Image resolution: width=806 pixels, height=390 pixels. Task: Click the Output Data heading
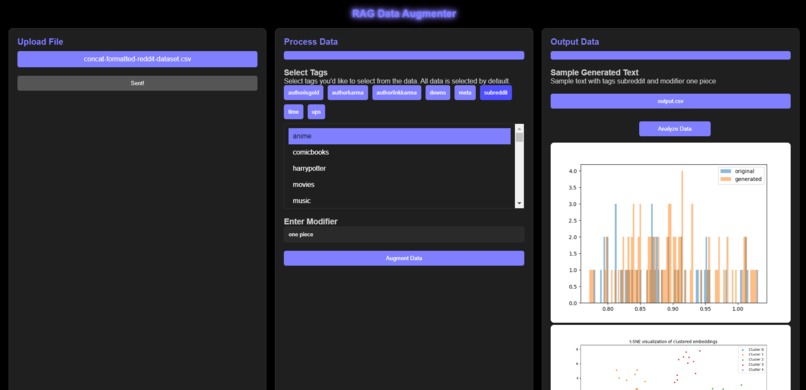coord(575,42)
